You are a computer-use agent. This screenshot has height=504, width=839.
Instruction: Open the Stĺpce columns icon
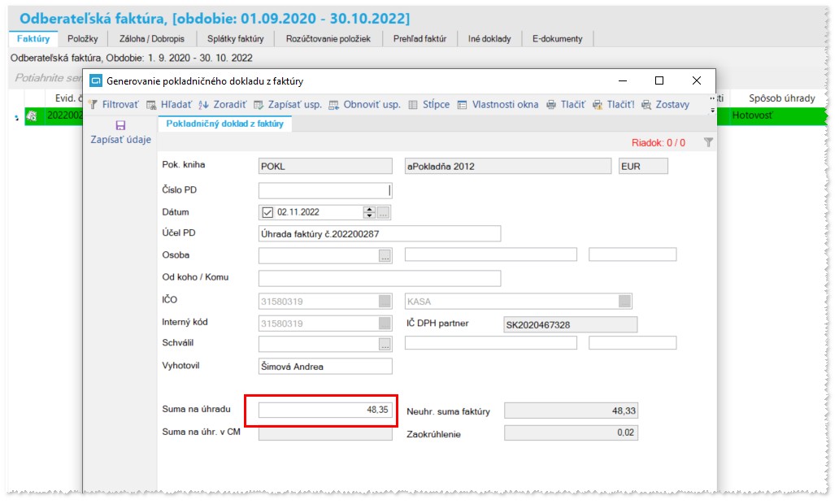click(413, 105)
